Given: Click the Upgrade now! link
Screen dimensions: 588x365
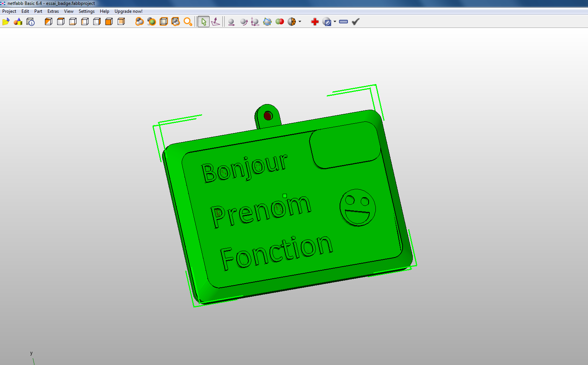Looking at the screenshot, I should (128, 11).
